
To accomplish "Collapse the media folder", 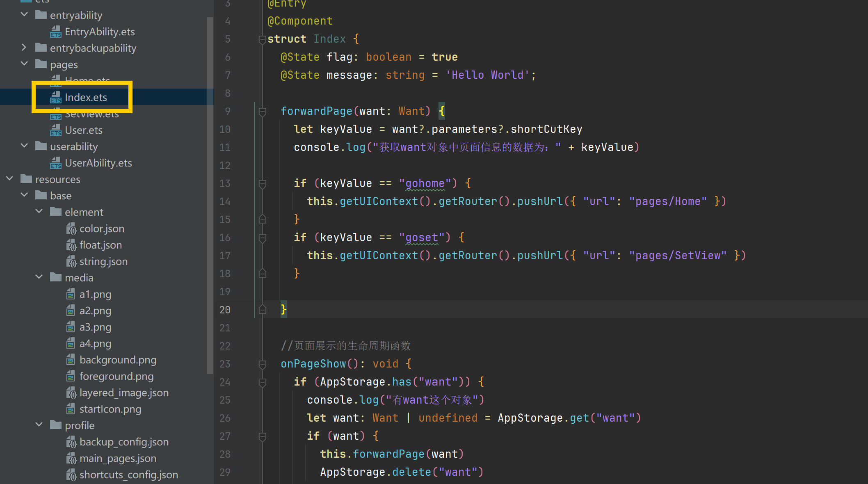I will [x=39, y=278].
